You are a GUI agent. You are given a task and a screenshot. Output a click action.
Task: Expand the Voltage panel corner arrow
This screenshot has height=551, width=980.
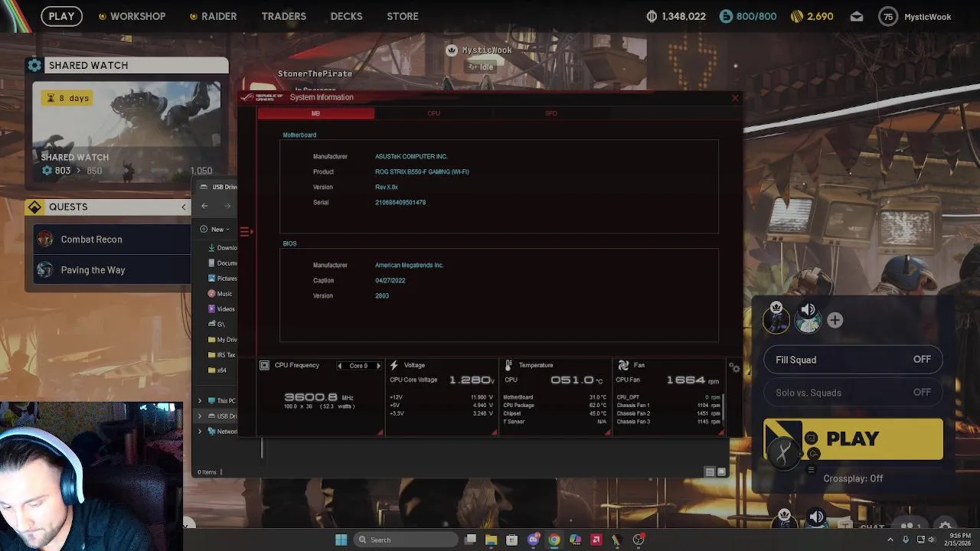pyautogui.click(x=494, y=433)
